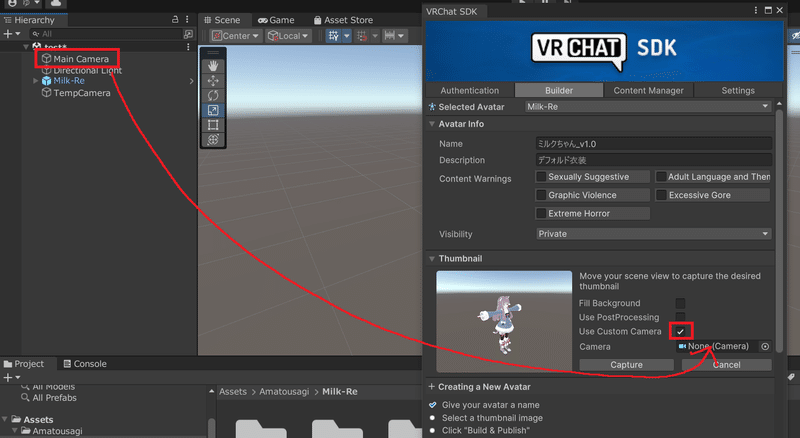The image size is (800, 438).
Task: Select the Hand view tool
Action: click(213, 66)
